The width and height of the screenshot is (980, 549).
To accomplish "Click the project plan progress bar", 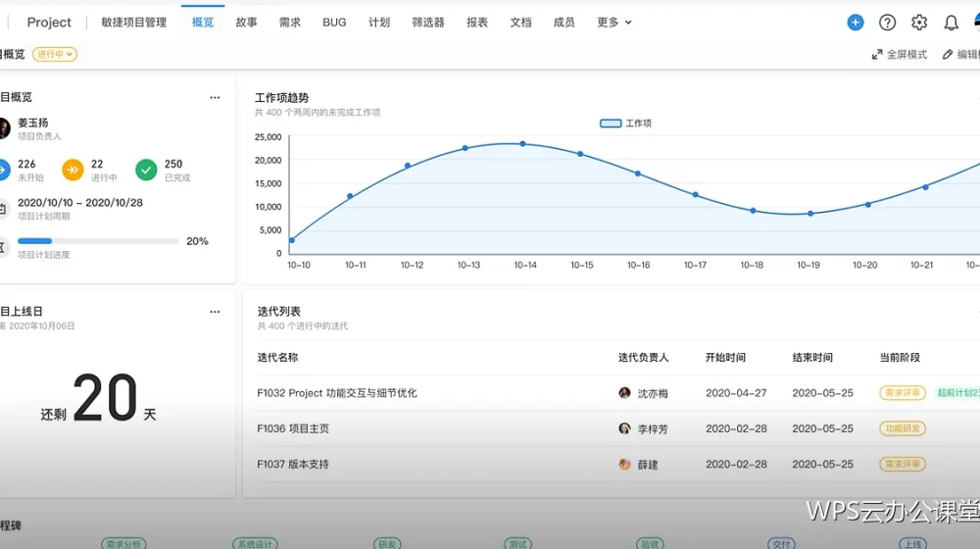I will pos(98,241).
